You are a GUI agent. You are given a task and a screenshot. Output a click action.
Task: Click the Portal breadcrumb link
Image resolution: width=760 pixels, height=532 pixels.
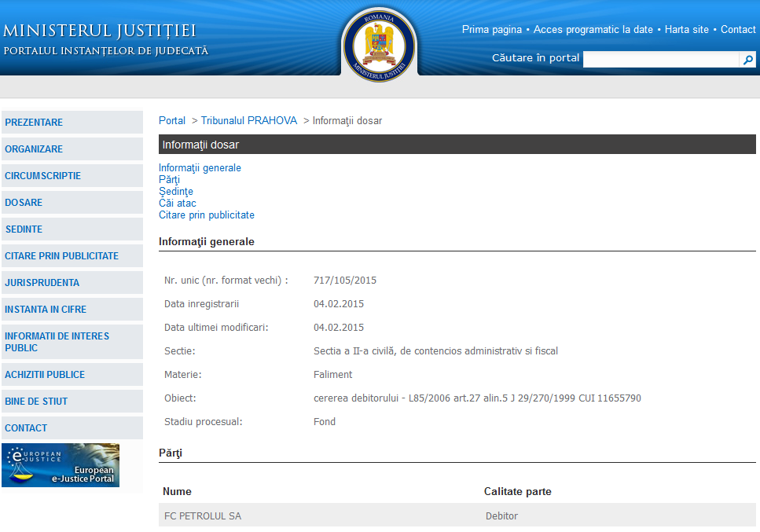point(172,121)
